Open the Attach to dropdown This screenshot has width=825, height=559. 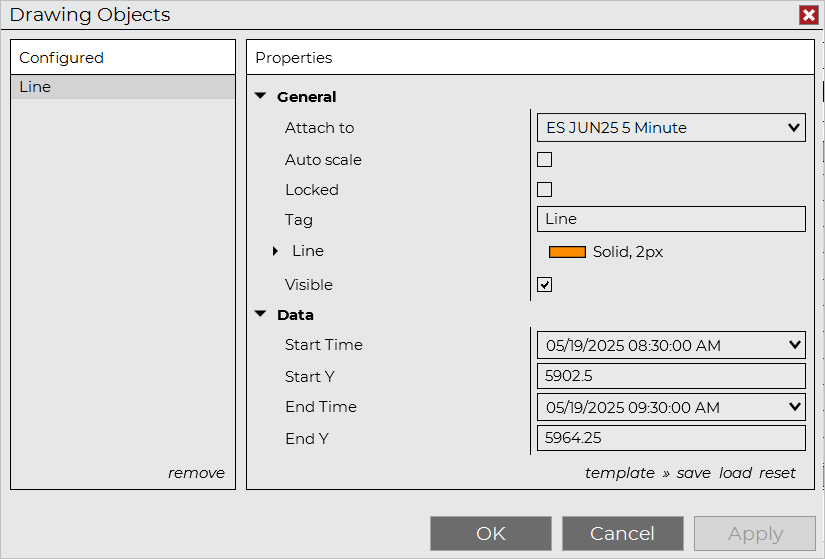point(671,128)
